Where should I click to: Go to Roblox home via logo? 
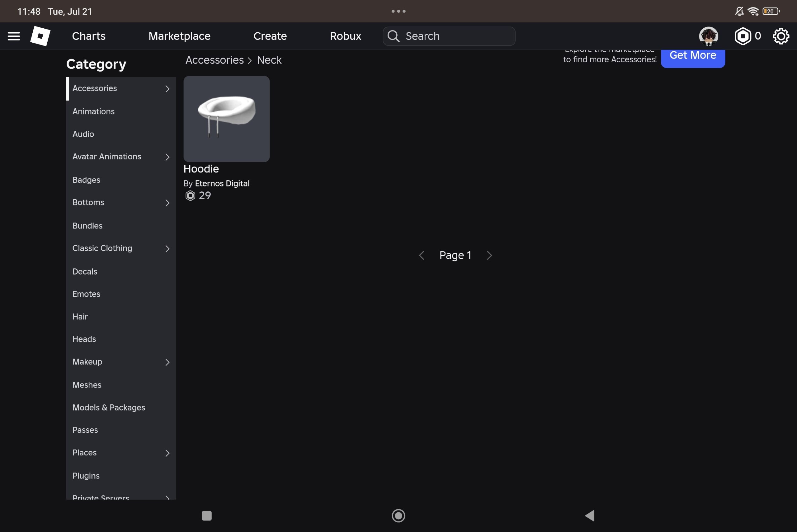coord(40,36)
